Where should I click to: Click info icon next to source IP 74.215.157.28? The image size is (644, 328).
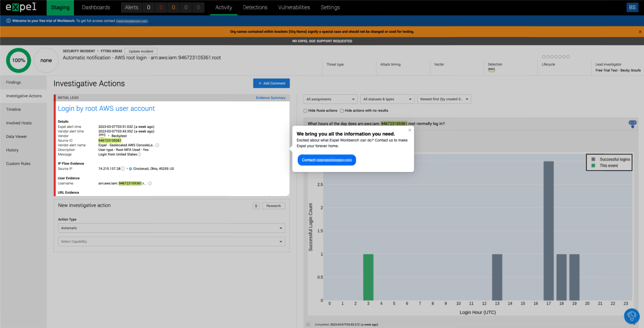123,168
